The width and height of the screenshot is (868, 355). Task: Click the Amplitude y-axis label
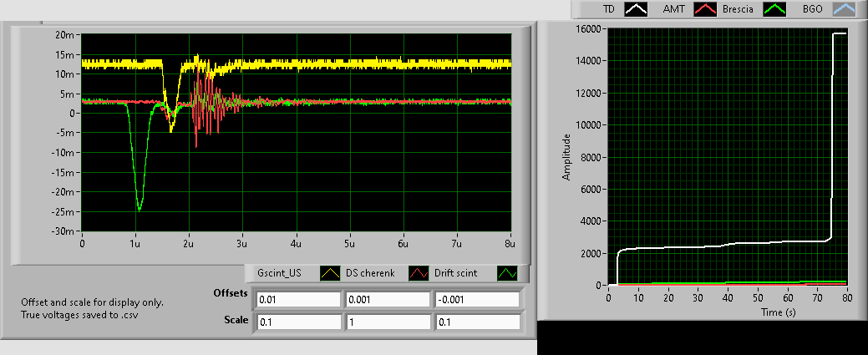pos(566,156)
